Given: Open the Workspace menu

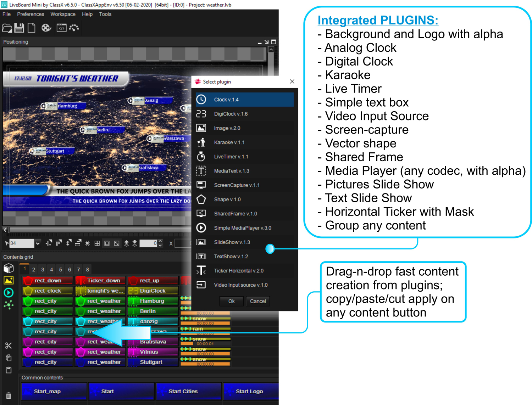Looking at the screenshot, I should (63, 14).
